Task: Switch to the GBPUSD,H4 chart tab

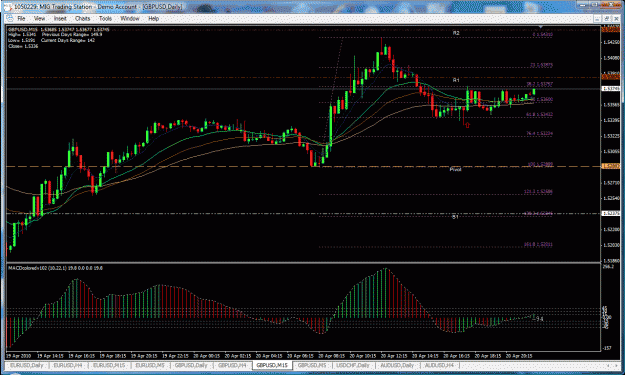Action: tap(232, 365)
